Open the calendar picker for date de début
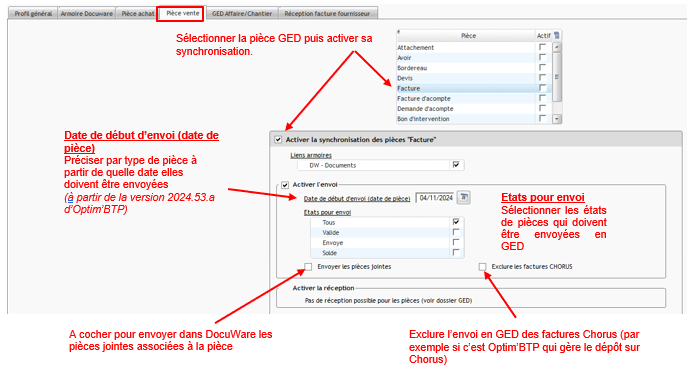Image resolution: width=698 pixels, height=383 pixels. pos(464,197)
